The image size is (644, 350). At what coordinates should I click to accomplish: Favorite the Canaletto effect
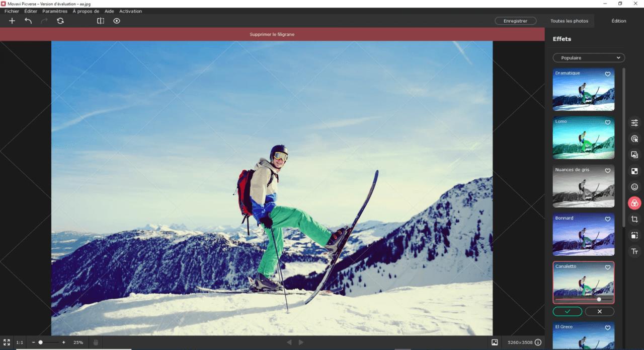point(607,267)
